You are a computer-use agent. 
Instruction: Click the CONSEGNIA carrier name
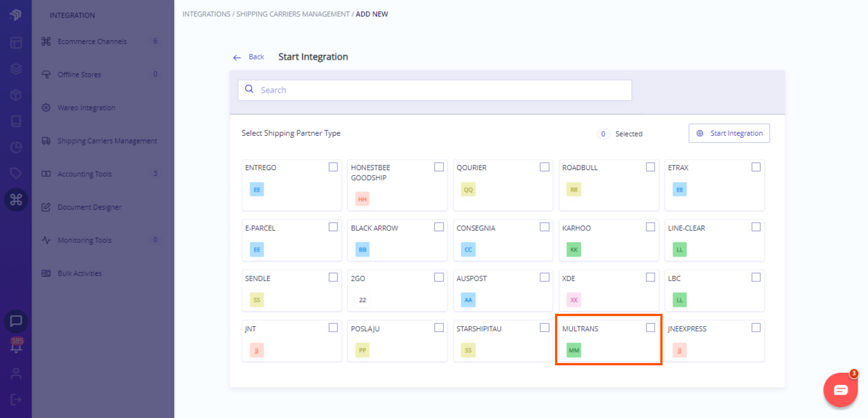[476, 228]
